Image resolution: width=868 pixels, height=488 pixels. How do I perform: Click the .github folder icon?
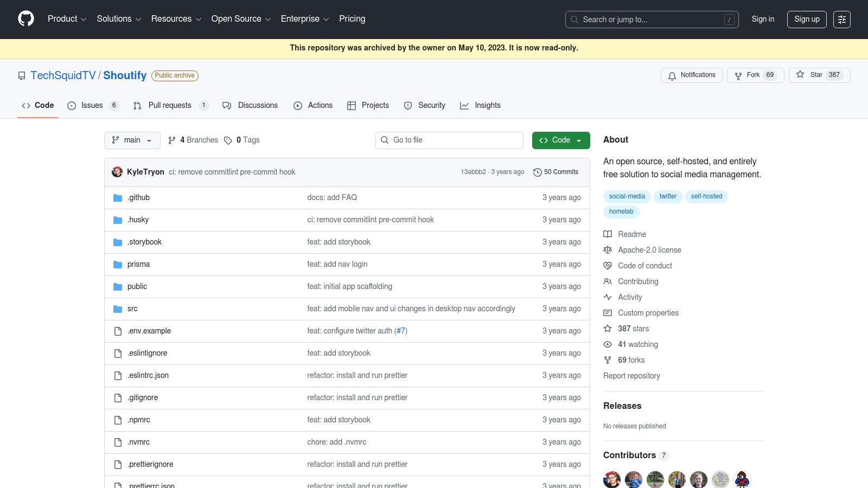pyautogui.click(x=118, y=198)
